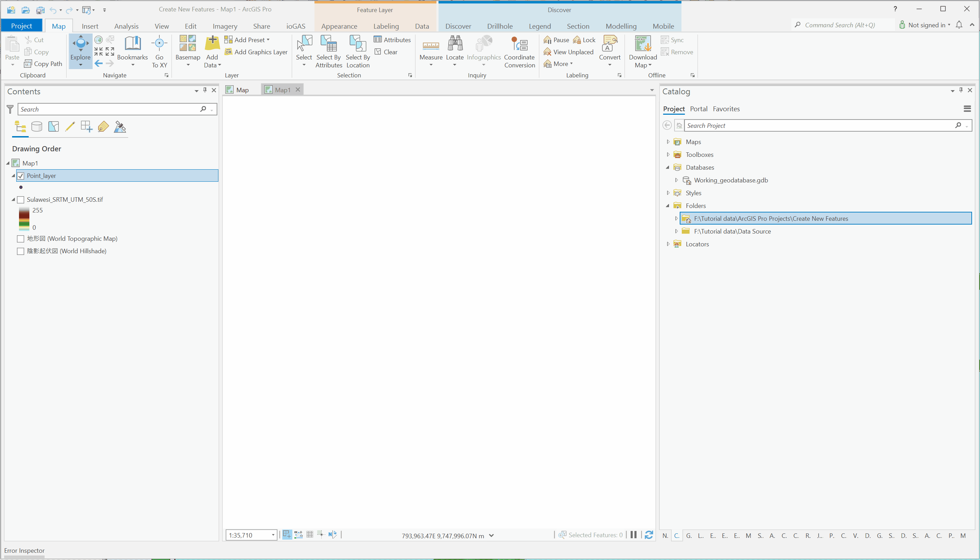Click the List By Editing pencil icon
This screenshot has width=980, height=560.
[x=70, y=126]
